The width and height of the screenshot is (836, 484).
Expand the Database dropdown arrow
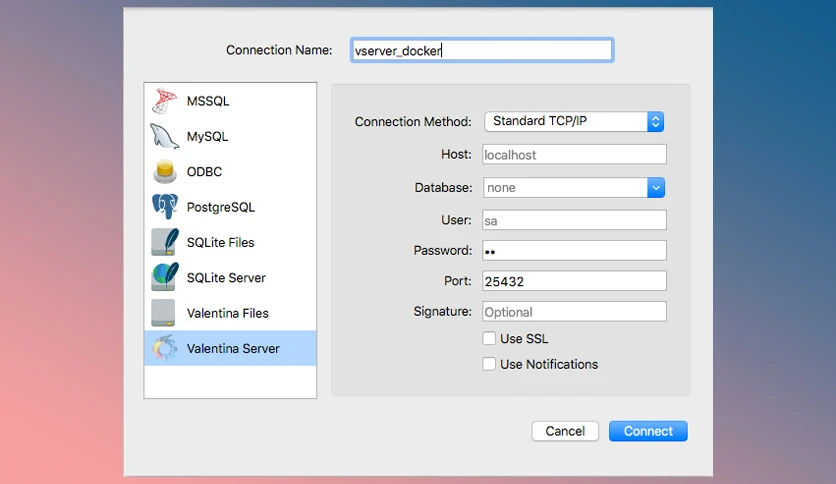click(656, 188)
